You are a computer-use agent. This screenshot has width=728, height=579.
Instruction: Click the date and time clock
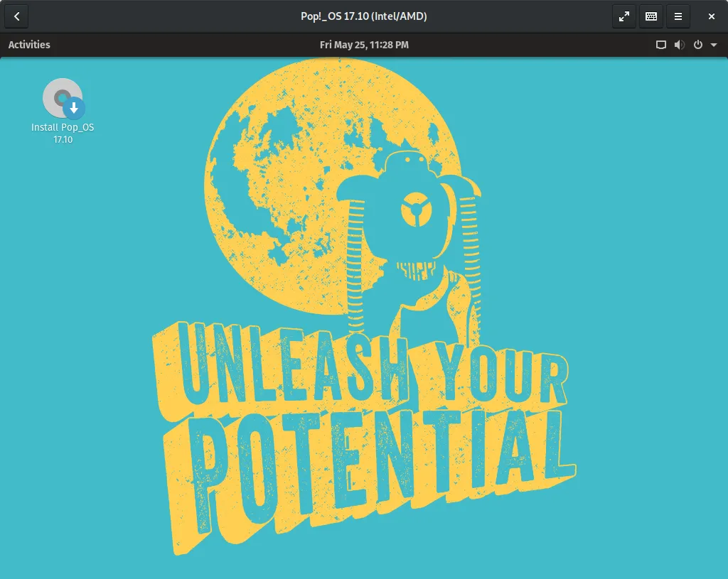pyautogui.click(x=364, y=45)
